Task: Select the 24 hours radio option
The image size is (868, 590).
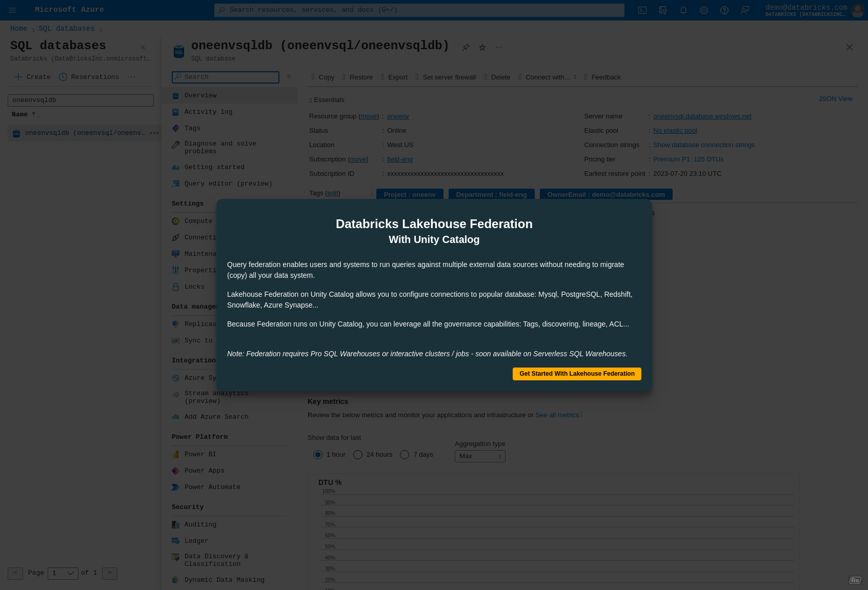Action: pyautogui.click(x=358, y=455)
